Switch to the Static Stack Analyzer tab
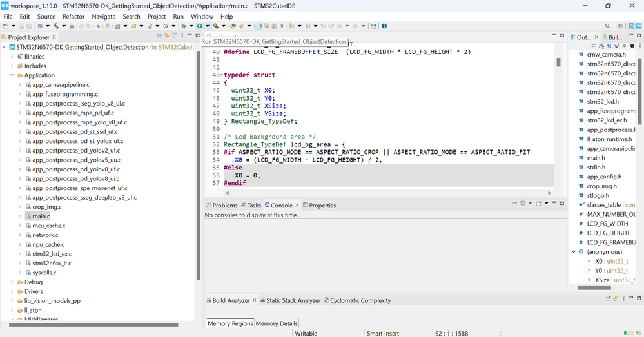 coord(293,300)
